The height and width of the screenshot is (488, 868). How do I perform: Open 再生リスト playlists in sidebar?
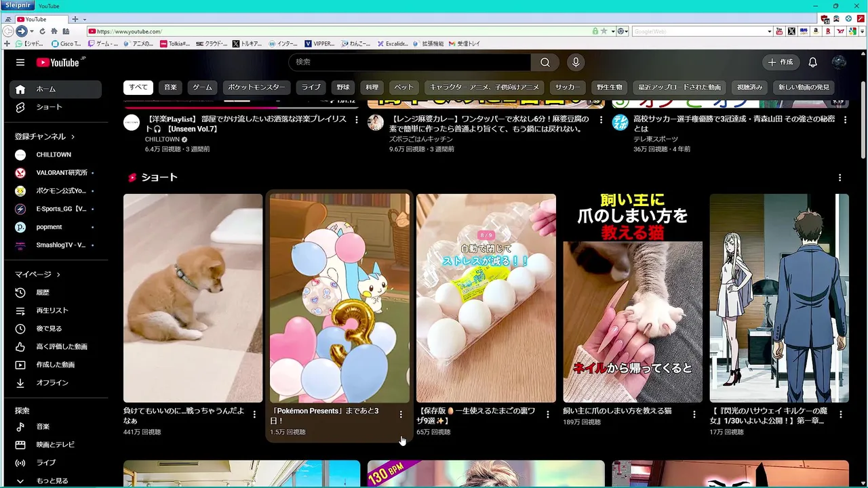tap(56, 310)
